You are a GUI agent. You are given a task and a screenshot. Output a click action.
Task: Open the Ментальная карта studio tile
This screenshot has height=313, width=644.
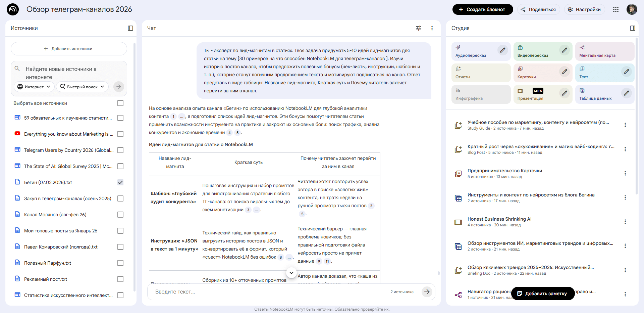(x=604, y=51)
